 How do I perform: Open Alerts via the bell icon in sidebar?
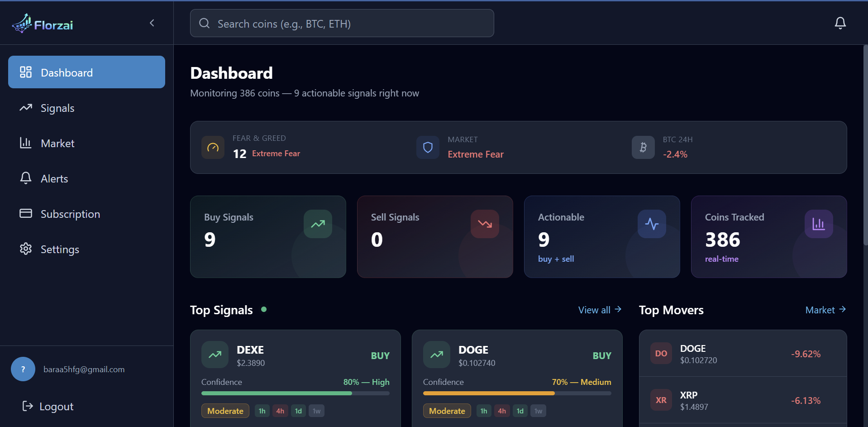coord(26,178)
